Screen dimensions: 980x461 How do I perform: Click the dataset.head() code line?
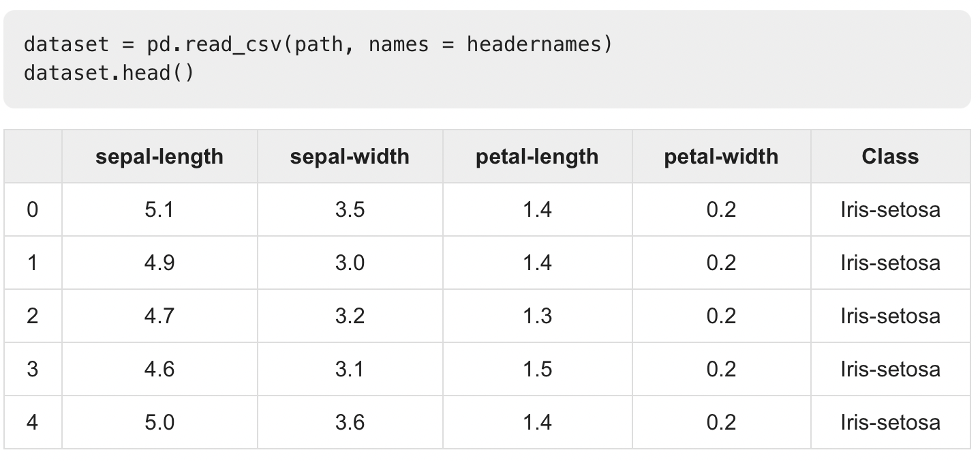point(109,72)
